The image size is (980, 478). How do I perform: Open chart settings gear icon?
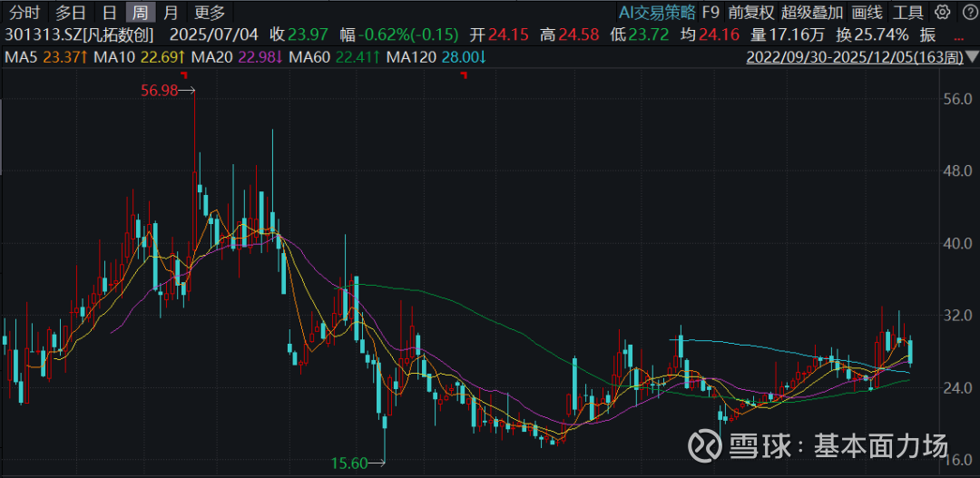click(943, 12)
